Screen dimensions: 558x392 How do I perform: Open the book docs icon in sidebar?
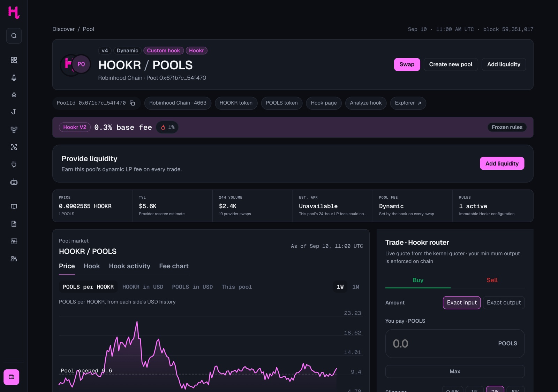click(x=14, y=206)
